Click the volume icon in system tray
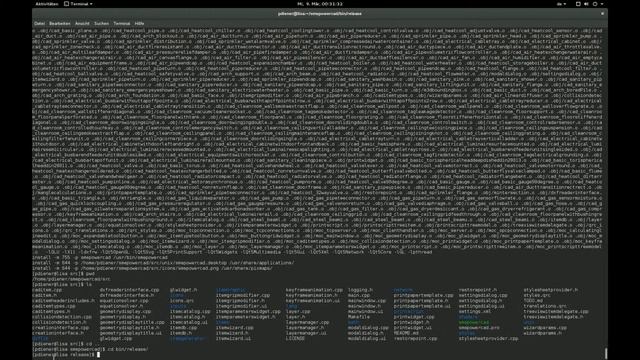Screen dimensions: 640x360 click(586, 4)
